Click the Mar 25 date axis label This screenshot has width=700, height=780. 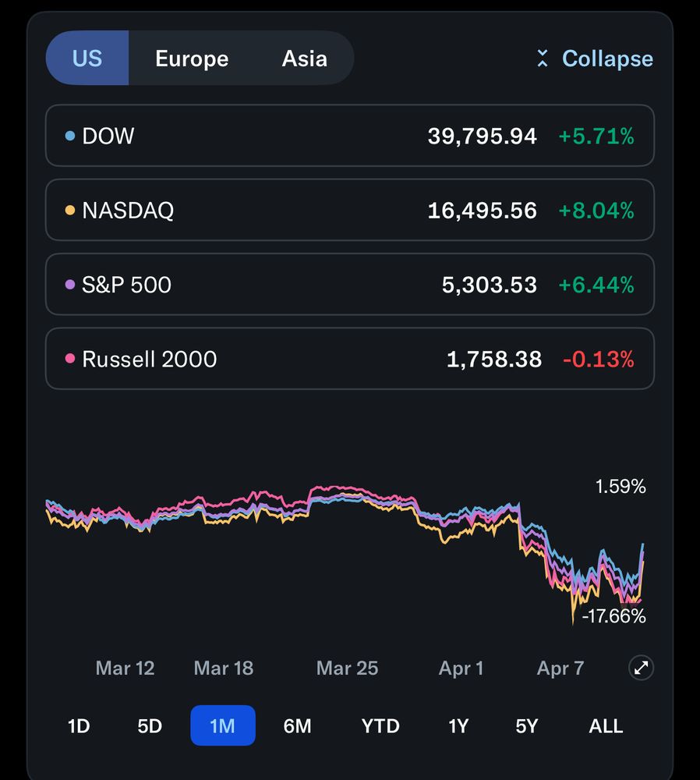pos(347,668)
